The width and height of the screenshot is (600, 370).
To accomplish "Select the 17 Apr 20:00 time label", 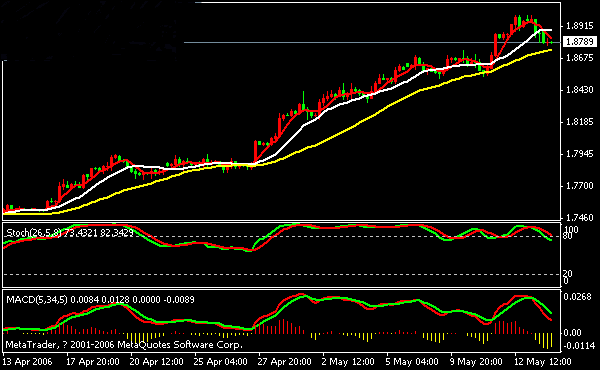I will pyautogui.click(x=93, y=362).
